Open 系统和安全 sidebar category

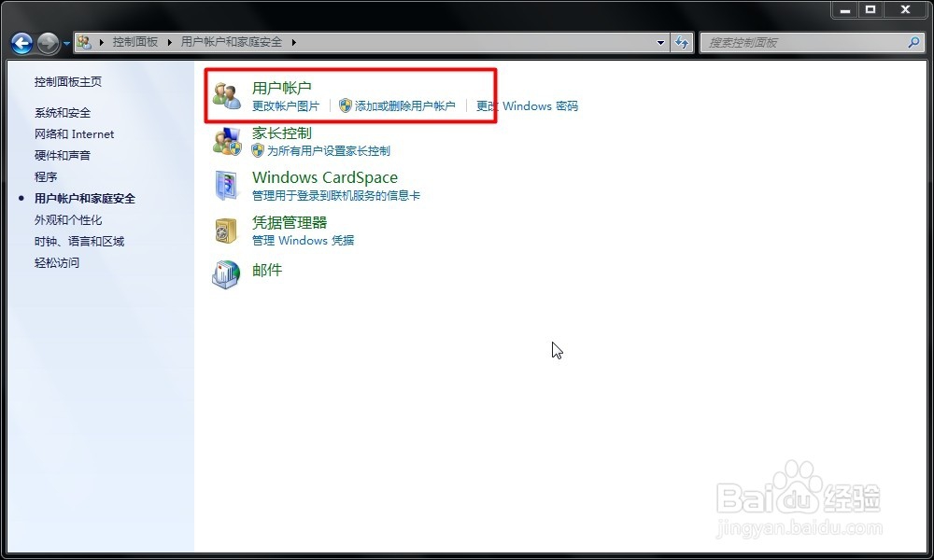(x=63, y=113)
